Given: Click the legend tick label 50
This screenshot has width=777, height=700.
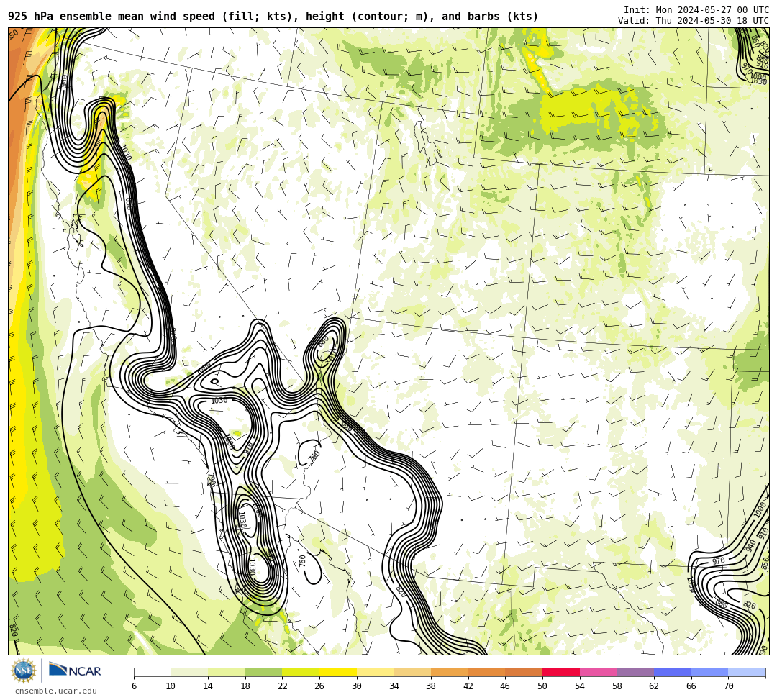Looking at the screenshot, I should click(x=542, y=686).
